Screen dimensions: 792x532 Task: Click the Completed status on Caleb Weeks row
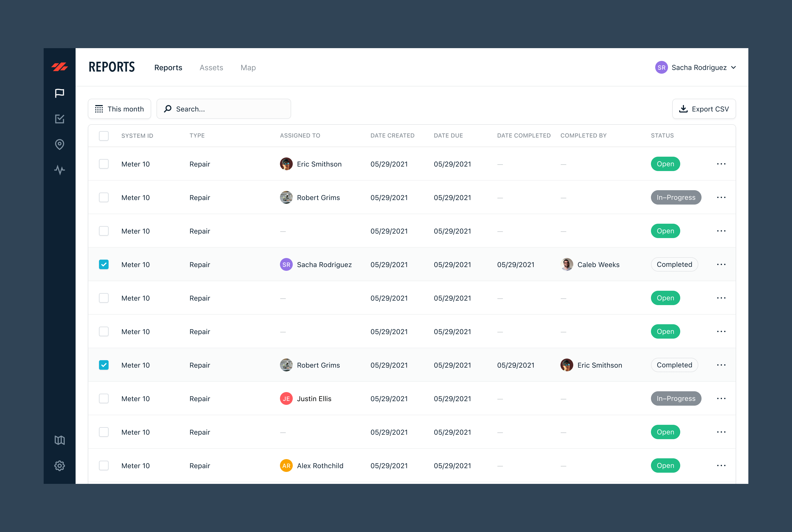point(674,264)
